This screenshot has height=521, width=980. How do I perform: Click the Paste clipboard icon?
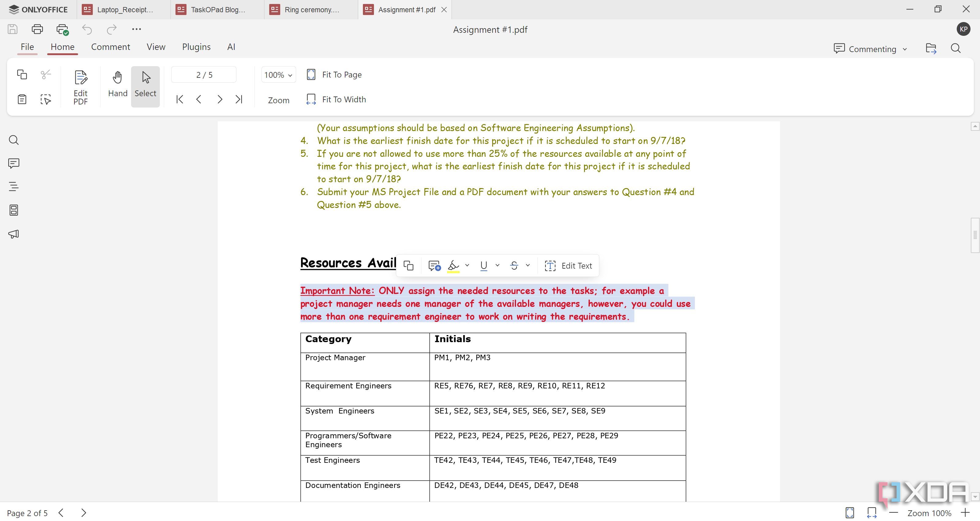point(22,99)
